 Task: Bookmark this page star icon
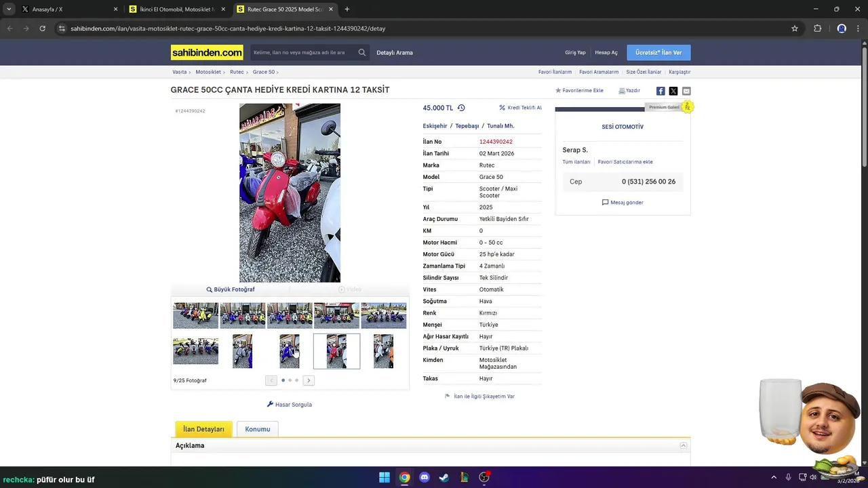tap(795, 28)
